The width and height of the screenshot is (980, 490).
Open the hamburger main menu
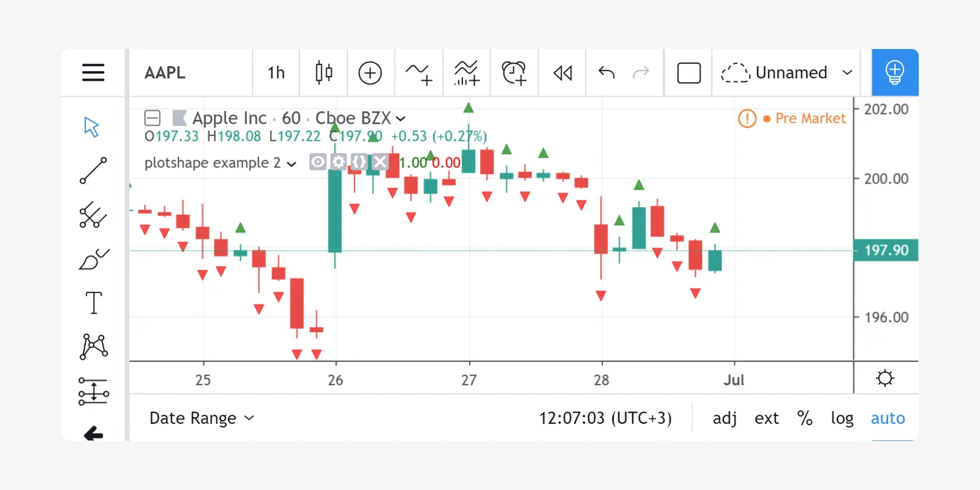pyautogui.click(x=93, y=72)
